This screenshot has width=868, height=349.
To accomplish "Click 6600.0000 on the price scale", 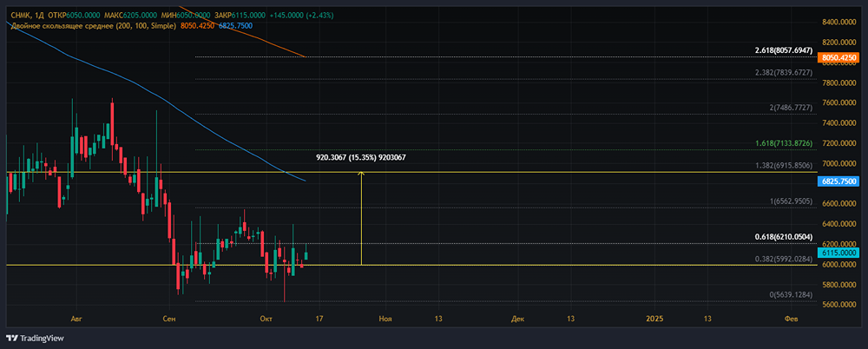I will point(839,203).
